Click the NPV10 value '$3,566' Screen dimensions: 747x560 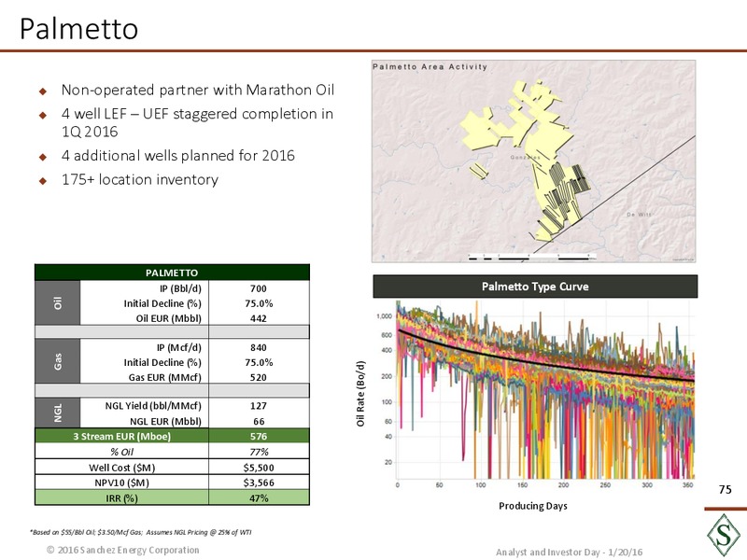[259, 483]
